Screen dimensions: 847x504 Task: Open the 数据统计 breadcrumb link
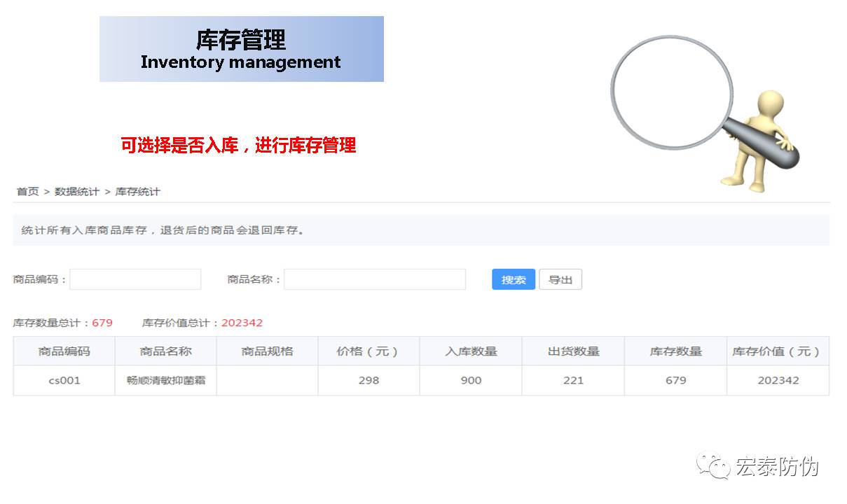click(77, 191)
